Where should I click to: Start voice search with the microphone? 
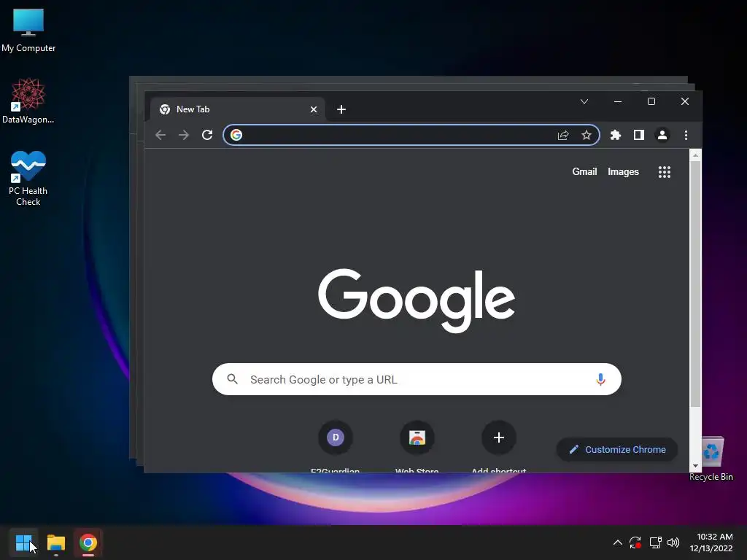click(601, 379)
